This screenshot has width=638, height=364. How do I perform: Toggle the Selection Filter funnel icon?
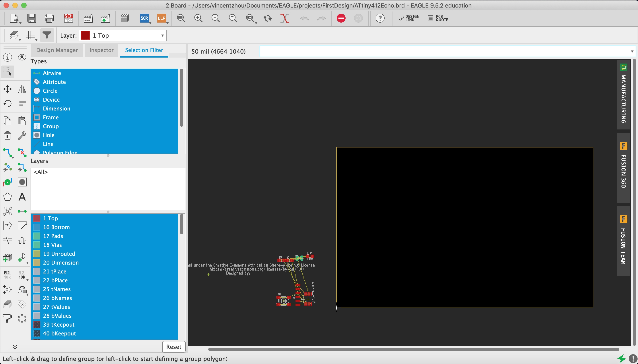click(47, 35)
